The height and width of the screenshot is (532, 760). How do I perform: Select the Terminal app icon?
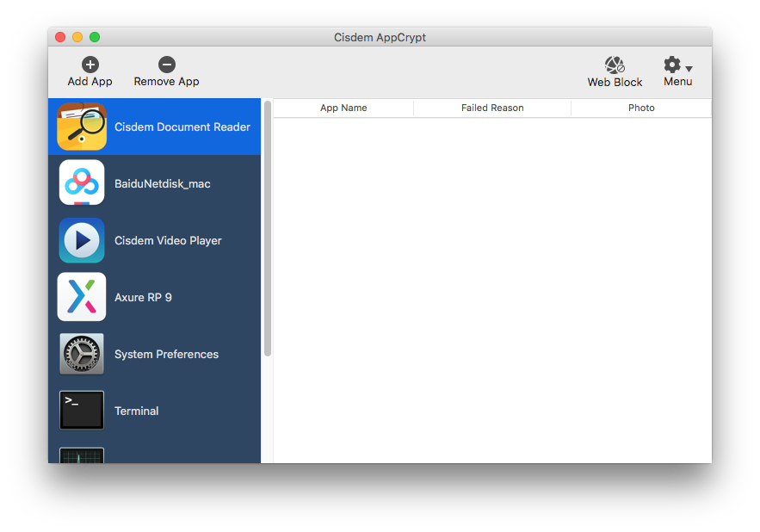point(82,411)
